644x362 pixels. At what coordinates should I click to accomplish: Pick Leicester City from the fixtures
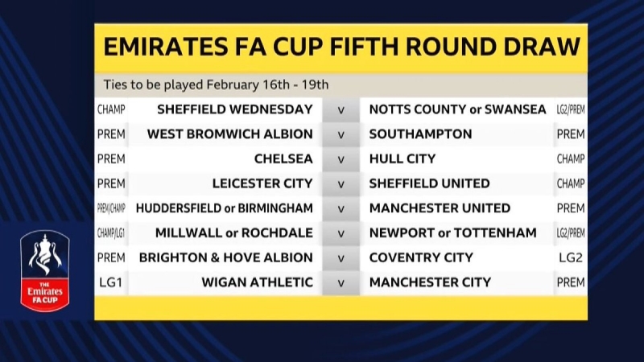click(262, 183)
